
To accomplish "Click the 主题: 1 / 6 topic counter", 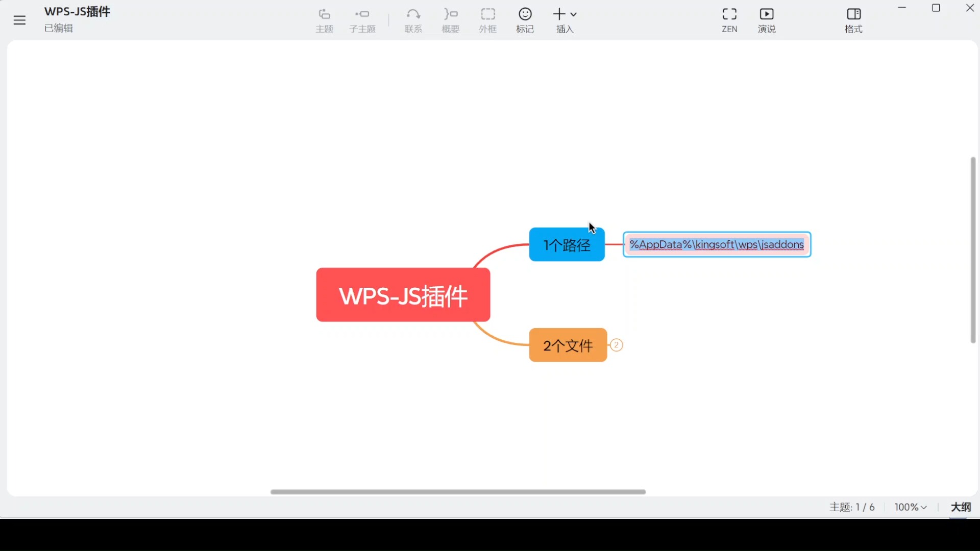I will (852, 507).
